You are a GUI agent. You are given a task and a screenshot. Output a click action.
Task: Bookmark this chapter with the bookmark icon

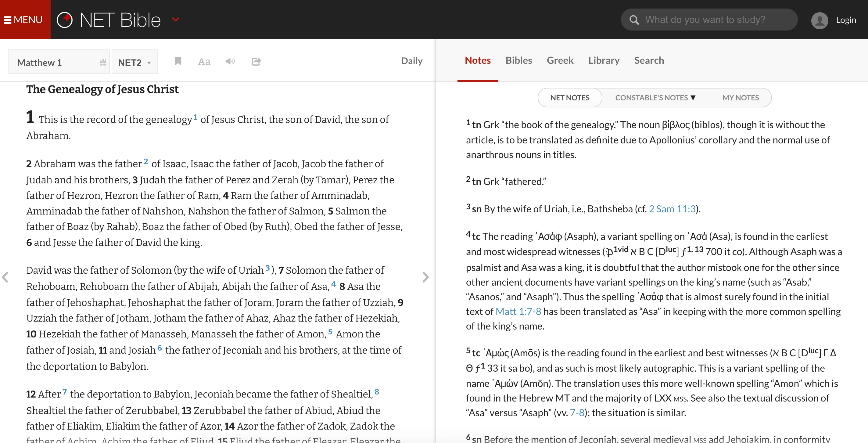click(x=178, y=61)
